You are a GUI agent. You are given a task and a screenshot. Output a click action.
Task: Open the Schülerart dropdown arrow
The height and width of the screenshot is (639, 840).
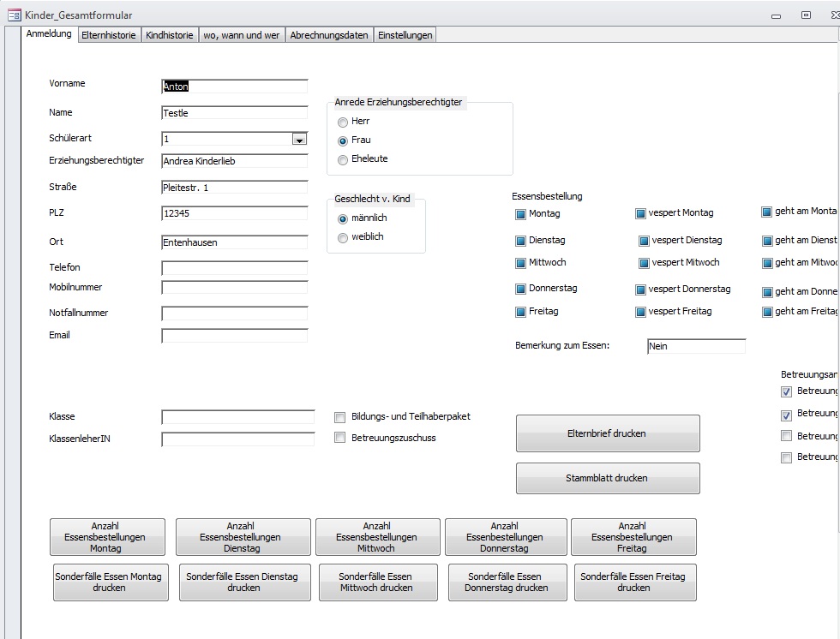tap(299, 140)
